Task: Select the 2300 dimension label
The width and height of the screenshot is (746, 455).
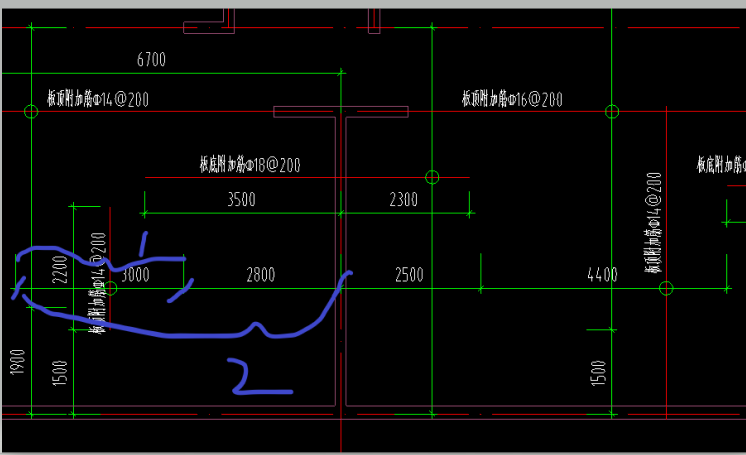Action: pos(403,200)
